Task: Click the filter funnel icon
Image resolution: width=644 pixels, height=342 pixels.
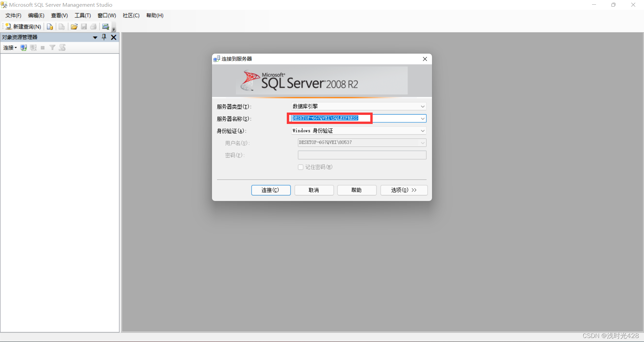Action: pyautogui.click(x=52, y=48)
